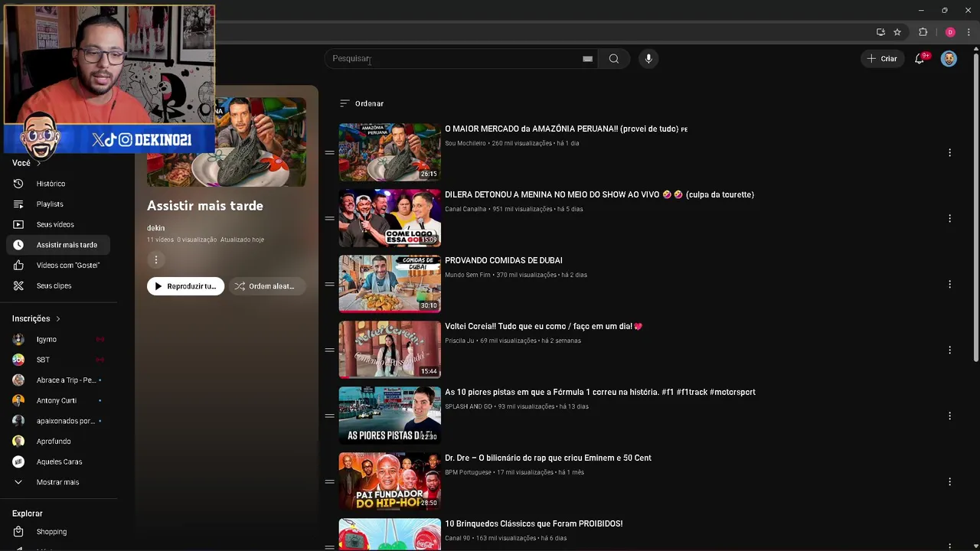Bookmark page with browser star icon
Viewport: 980px width, 551px height.
tap(897, 32)
